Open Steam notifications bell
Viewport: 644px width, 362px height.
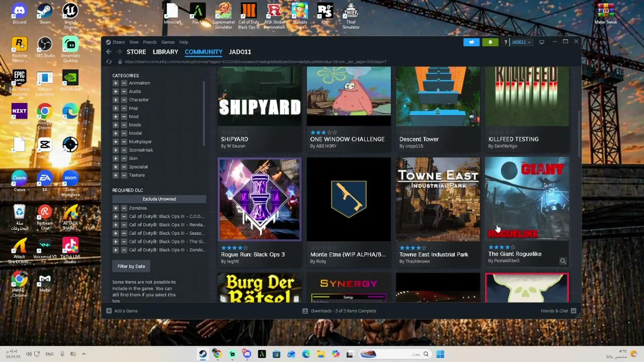490,42
